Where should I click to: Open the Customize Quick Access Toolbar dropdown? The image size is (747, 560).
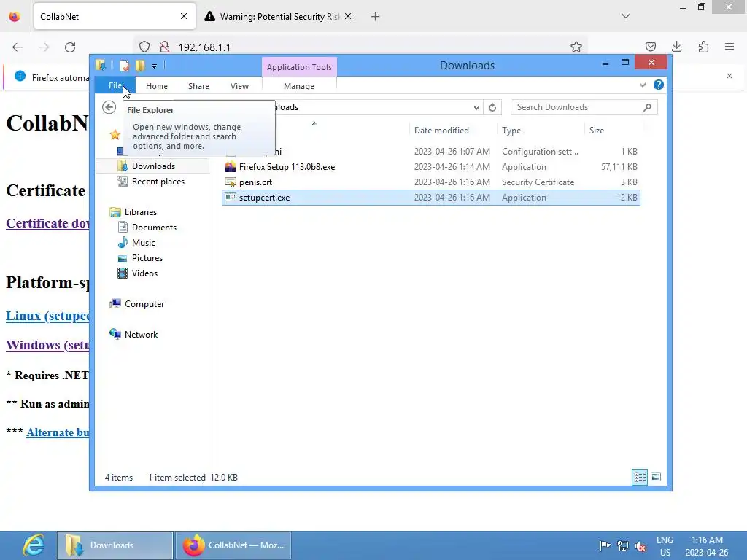(x=154, y=66)
